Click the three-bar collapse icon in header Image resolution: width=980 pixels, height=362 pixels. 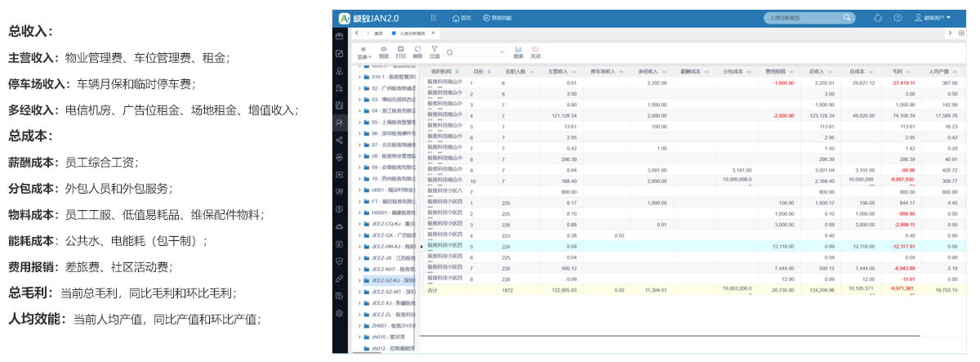[433, 17]
